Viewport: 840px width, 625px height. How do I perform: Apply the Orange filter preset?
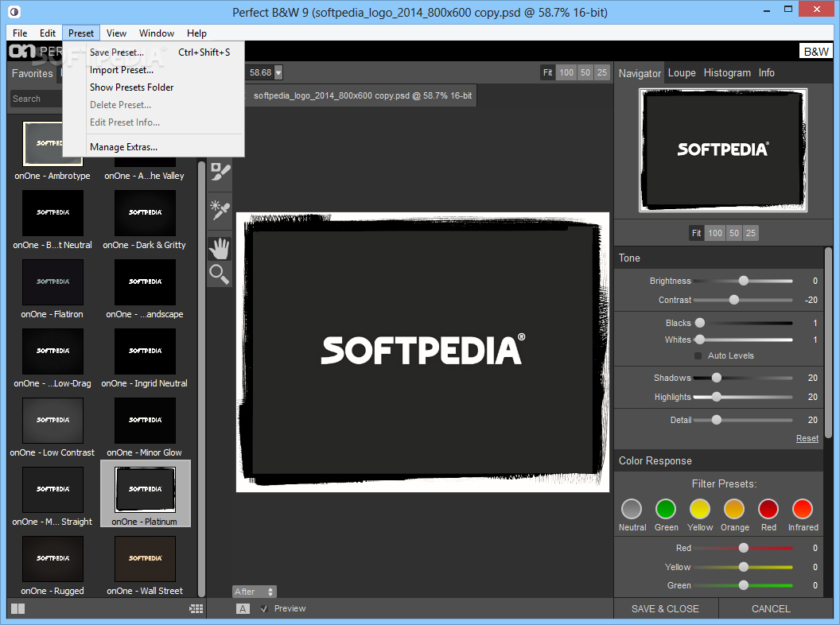click(734, 509)
